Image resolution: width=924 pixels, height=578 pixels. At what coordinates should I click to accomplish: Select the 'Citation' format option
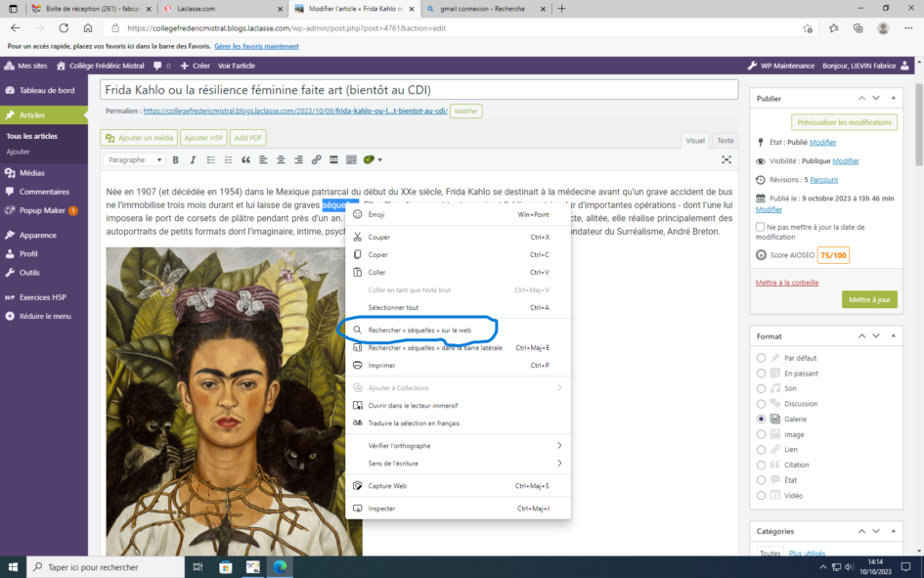point(761,465)
